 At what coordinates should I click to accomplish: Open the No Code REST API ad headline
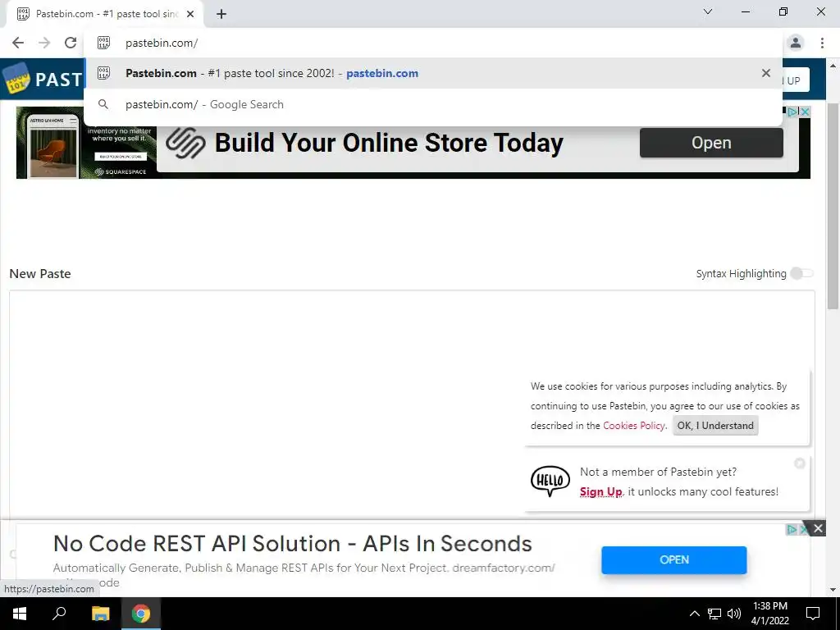click(x=293, y=544)
